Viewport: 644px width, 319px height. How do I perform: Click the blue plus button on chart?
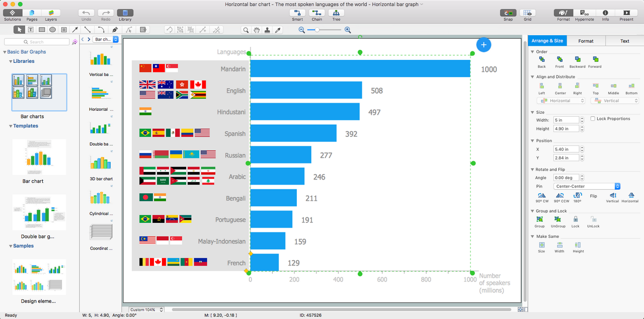pos(484,45)
